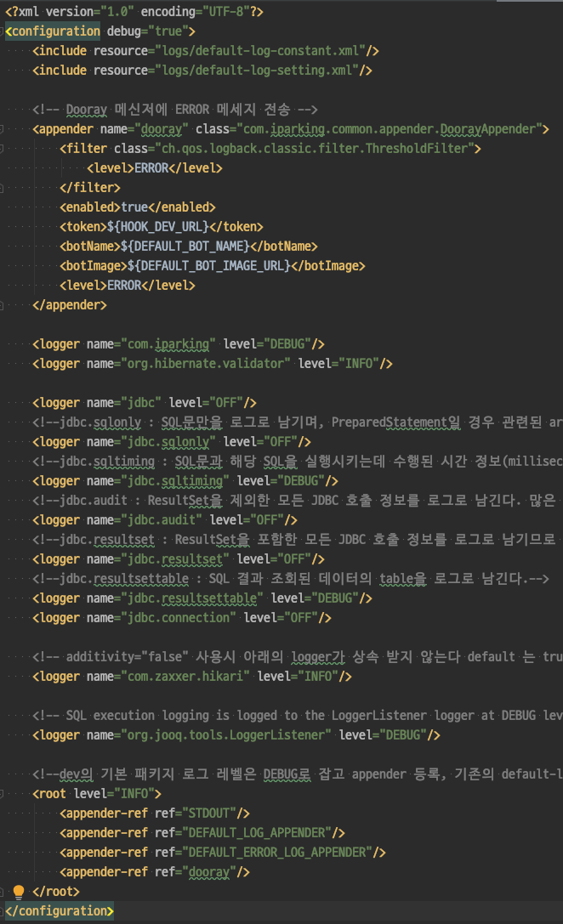The height and width of the screenshot is (924, 563).
Task: Select the include default-log-constant.xml line
Action: pos(206,51)
